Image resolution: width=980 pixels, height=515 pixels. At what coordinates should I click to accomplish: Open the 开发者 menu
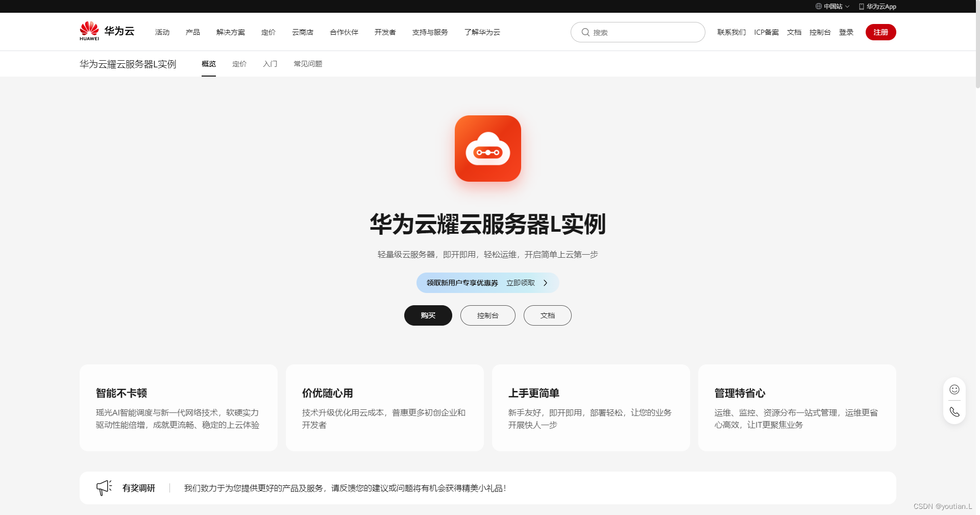click(x=385, y=32)
